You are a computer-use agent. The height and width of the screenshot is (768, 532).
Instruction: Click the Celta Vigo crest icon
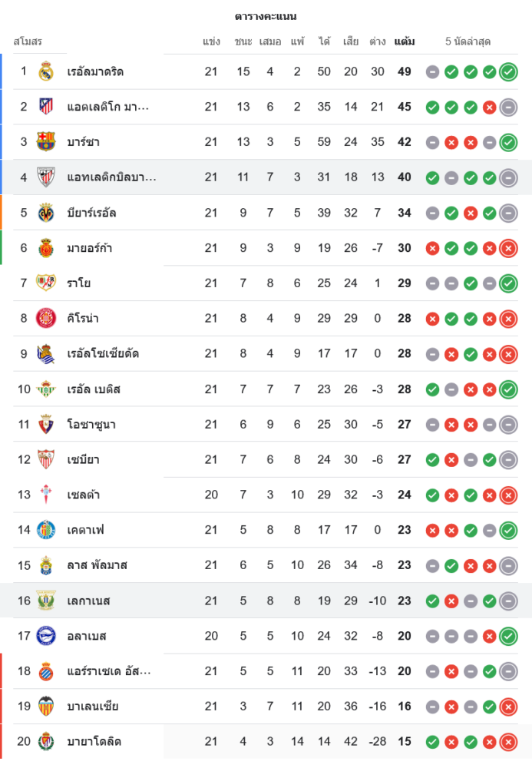tap(46, 495)
